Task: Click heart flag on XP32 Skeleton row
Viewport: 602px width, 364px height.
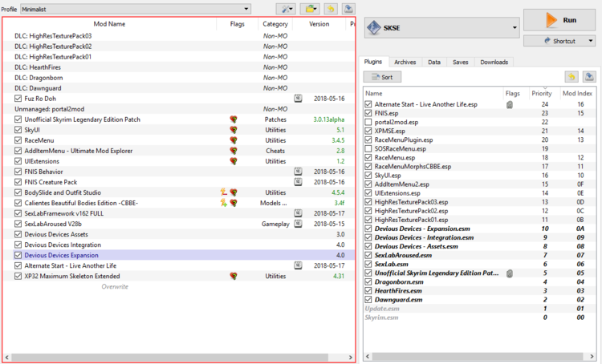Action: pyautogui.click(x=234, y=276)
